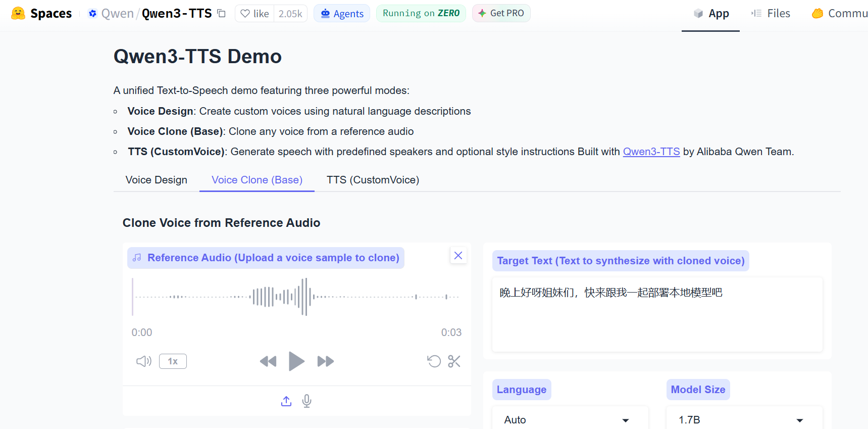Select the TTS (CustomVoice) tab
The width and height of the screenshot is (868, 429).
pos(373,180)
